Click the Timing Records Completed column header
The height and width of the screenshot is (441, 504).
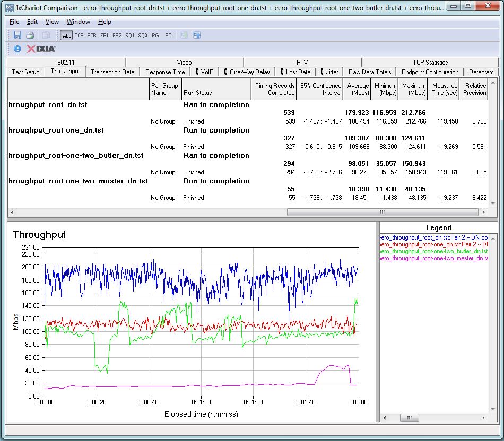tap(274, 89)
